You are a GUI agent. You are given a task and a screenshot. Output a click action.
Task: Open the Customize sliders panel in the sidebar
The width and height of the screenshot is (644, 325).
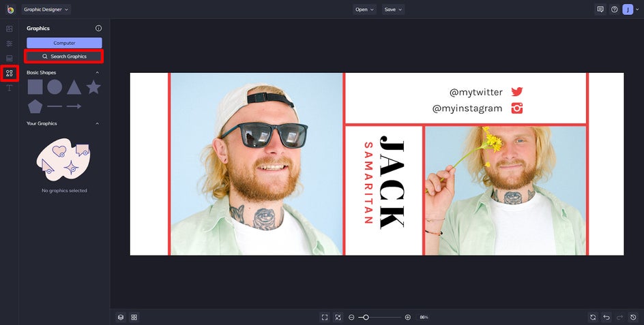click(10, 44)
